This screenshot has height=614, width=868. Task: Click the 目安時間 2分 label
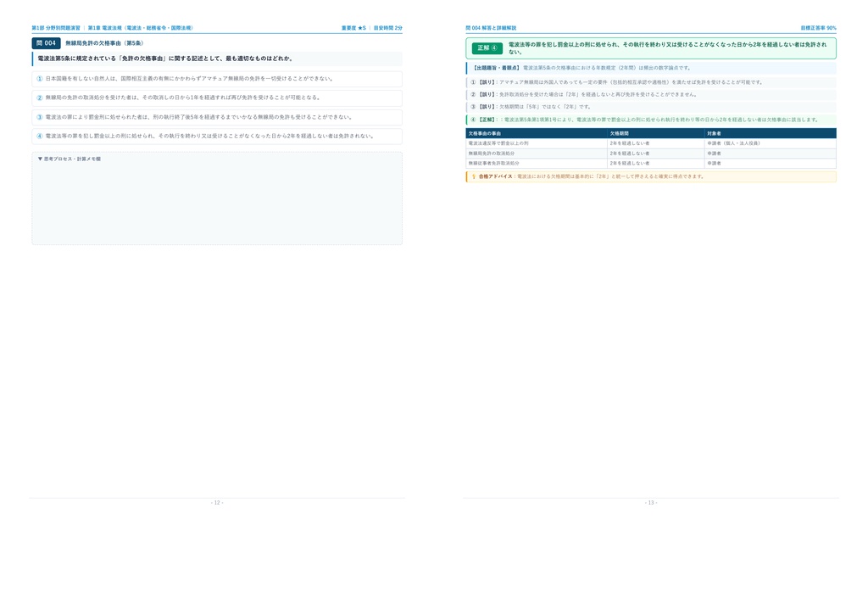coord(388,28)
